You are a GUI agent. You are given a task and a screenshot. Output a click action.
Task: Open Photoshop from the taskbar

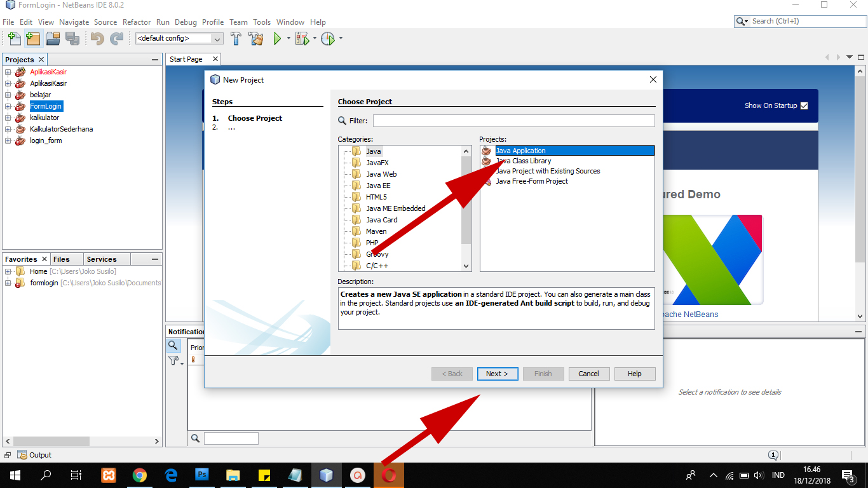pyautogui.click(x=201, y=475)
